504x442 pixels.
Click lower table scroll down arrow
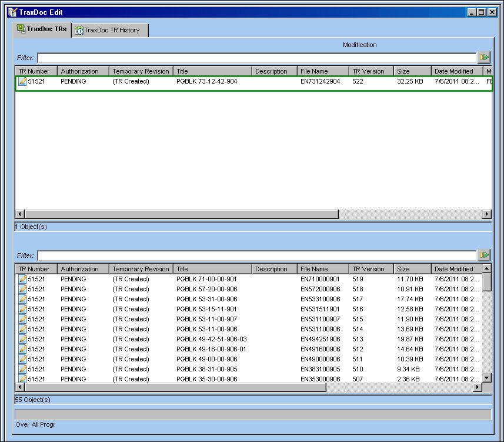click(487, 378)
